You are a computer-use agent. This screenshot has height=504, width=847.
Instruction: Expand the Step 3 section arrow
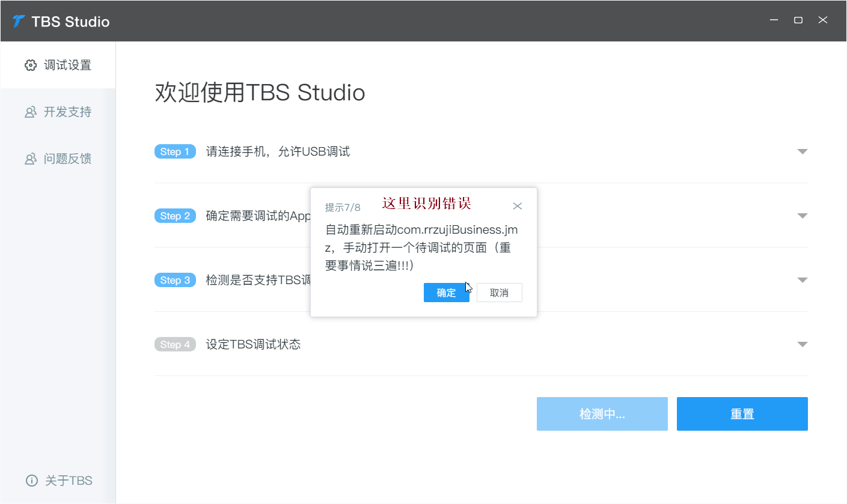point(802,280)
